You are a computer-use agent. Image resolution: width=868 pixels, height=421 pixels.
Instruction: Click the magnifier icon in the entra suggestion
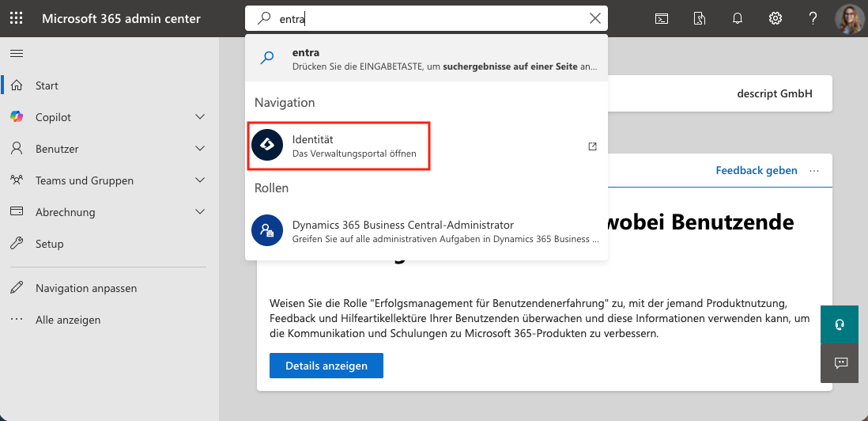click(x=267, y=59)
